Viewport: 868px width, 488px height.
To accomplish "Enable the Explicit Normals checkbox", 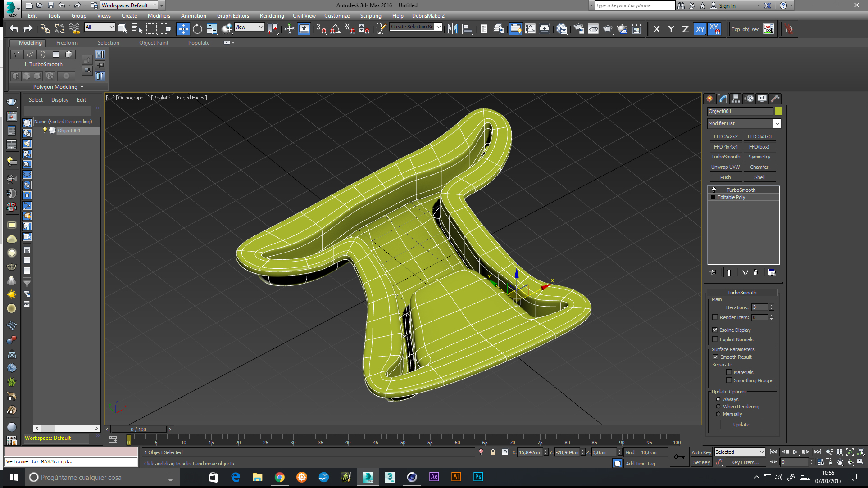I will click(x=715, y=339).
